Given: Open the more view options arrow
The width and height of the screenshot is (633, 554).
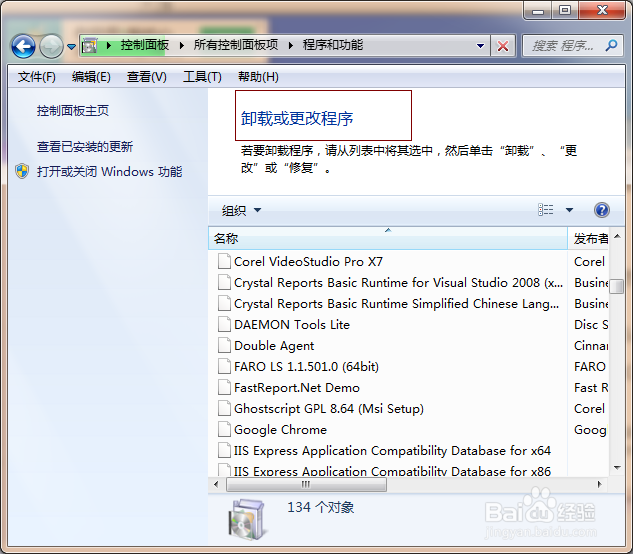Looking at the screenshot, I should pyautogui.click(x=569, y=210).
